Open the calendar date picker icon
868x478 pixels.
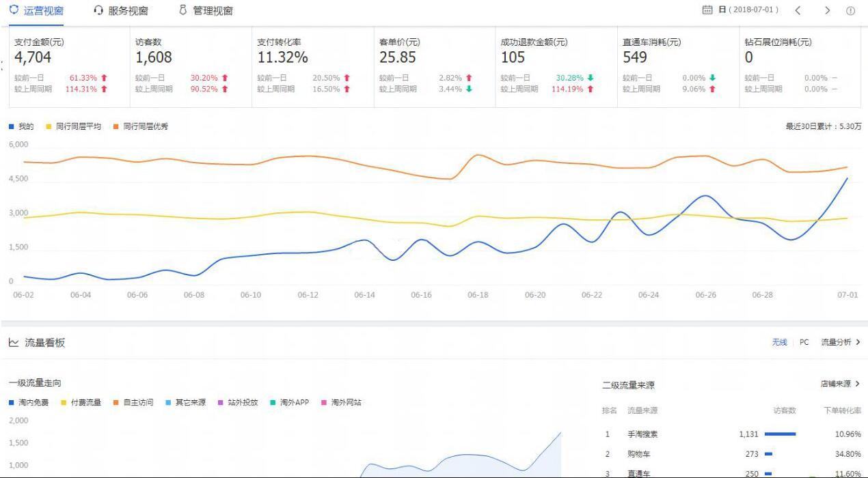(x=707, y=10)
